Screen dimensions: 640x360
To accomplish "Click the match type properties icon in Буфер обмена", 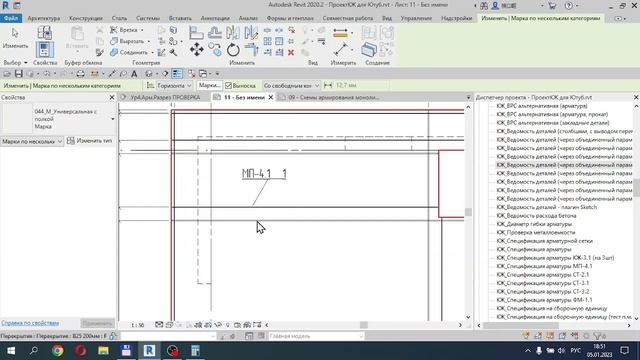I will (100, 52).
